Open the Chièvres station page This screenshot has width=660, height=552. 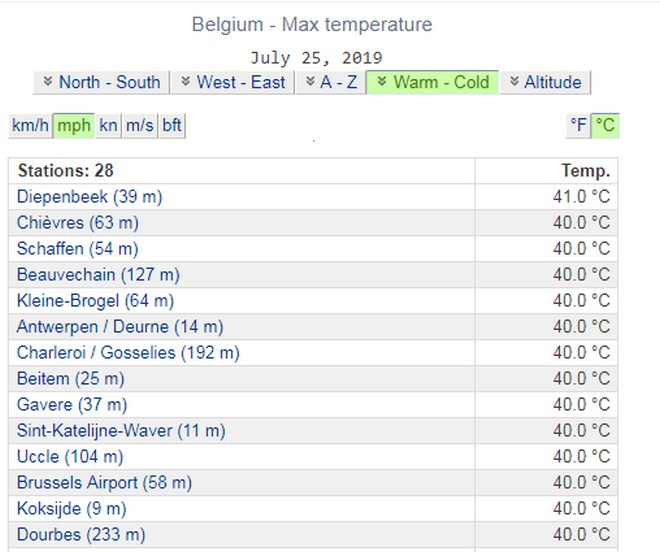[78, 223]
